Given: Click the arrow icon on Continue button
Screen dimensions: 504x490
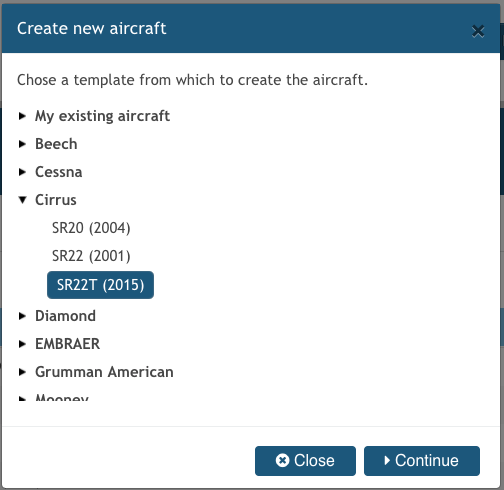Looking at the screenshot, I should (x=387, y=460).
